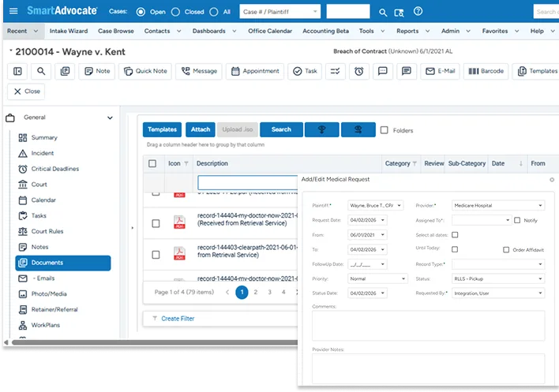Open the Case # / Plaintiff dropdown
This screenshot has height=392, width=559.
(x=280, y=12)
